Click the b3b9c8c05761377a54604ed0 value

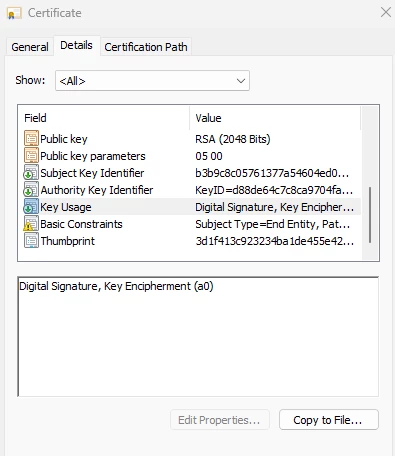(x=272, y=173)
